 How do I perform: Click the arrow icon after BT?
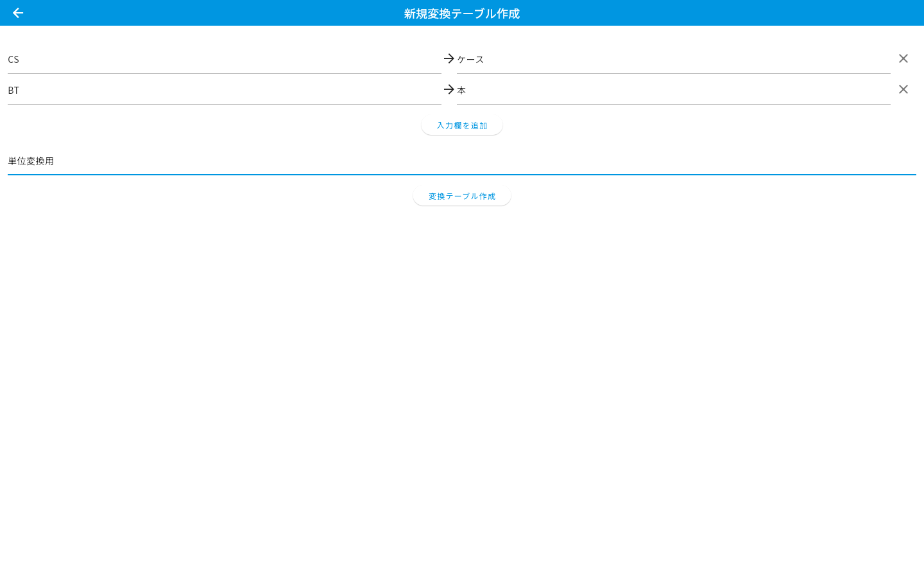coord(449,89)
